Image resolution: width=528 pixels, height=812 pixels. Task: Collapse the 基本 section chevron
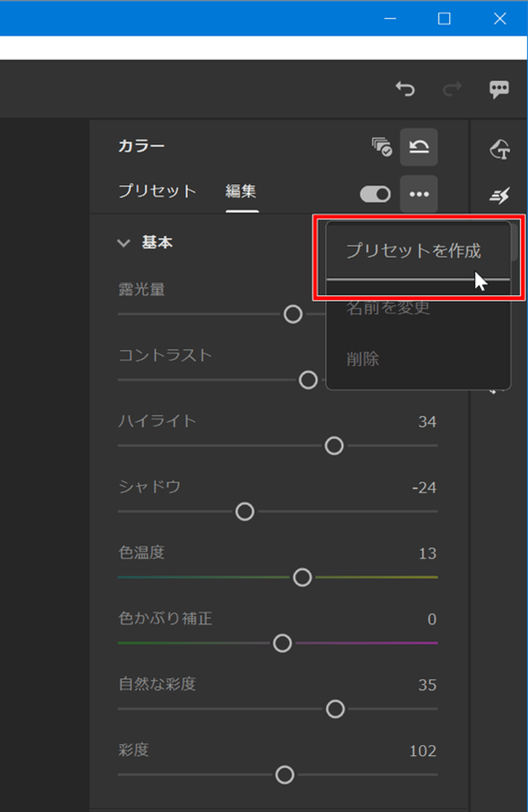[x=123, y=243]
